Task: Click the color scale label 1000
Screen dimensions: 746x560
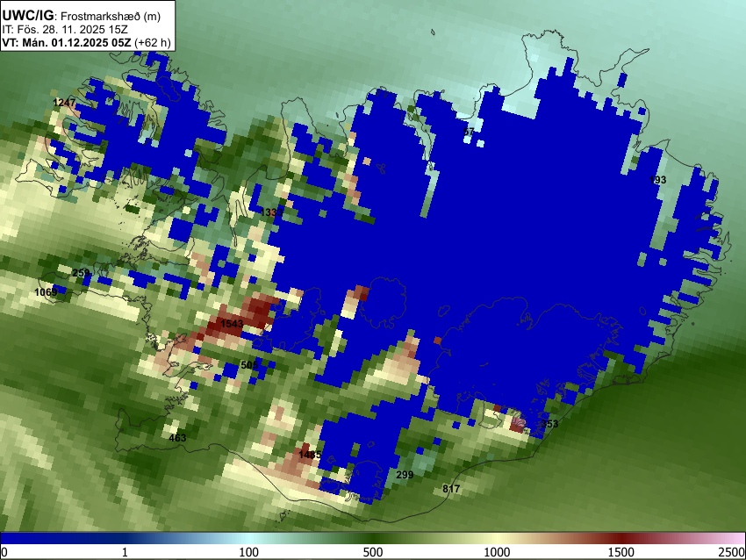Action: click(x=497, y=552)
